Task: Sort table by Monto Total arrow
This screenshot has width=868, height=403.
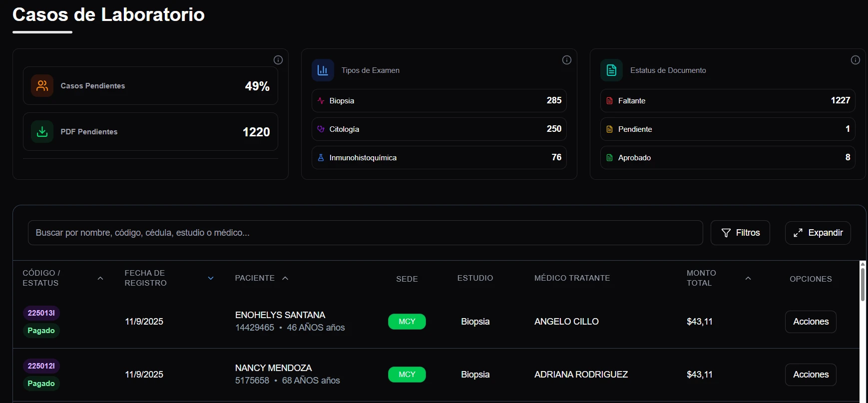Action: coord(748,278)
